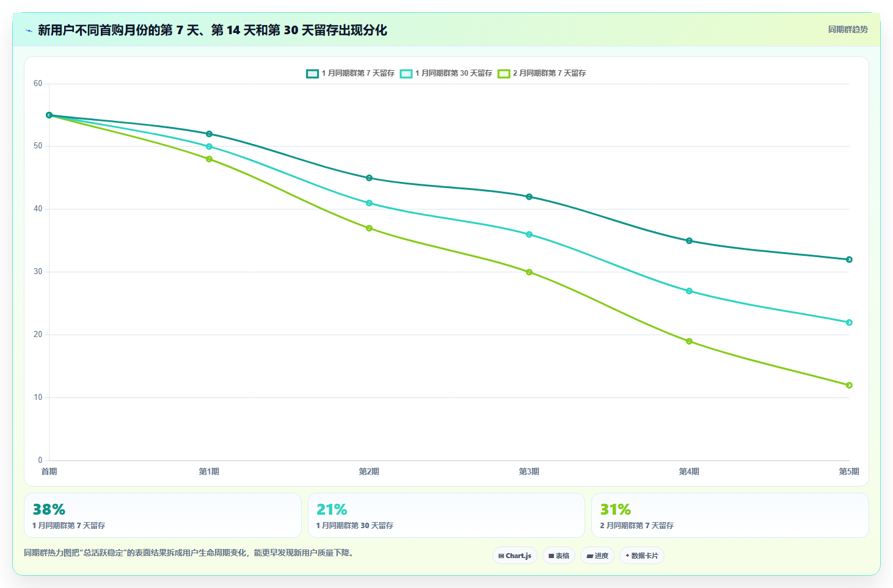This screenshot has height=588, width=893.
Task: Click dark teal point at 第1期 (52)
Action: point(209,134)
